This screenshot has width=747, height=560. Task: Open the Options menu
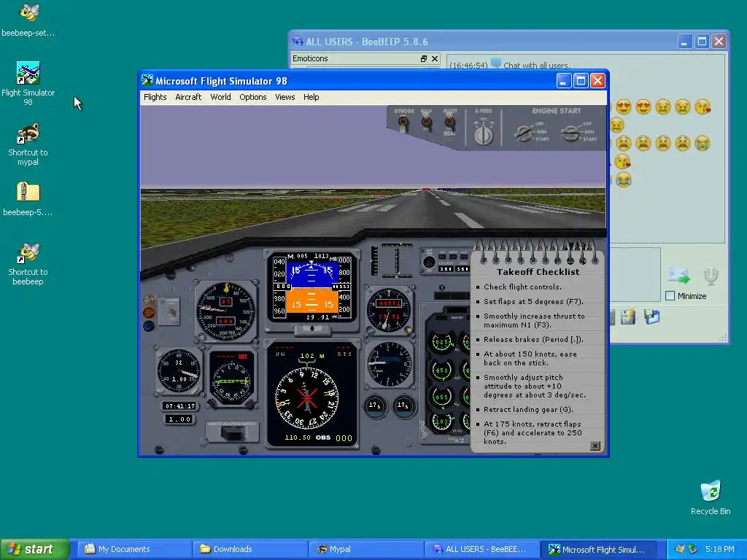pyautogui.click(x=253, y=97)
